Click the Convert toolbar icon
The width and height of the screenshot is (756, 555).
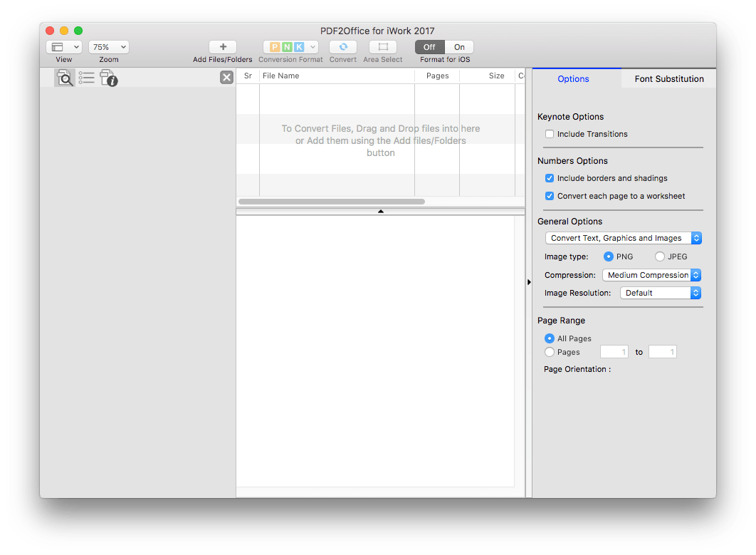(342, 46)
